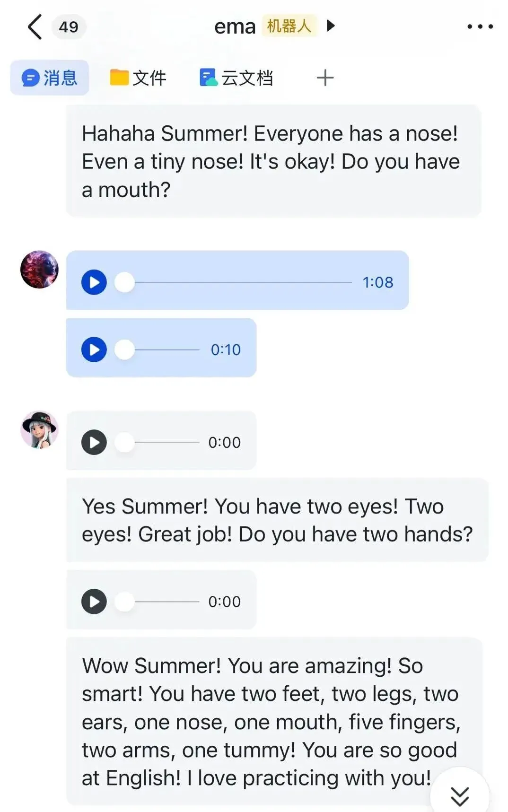
Task: Open the 云文档 tab
Action: pyautogui.click(x=236, y=78)
